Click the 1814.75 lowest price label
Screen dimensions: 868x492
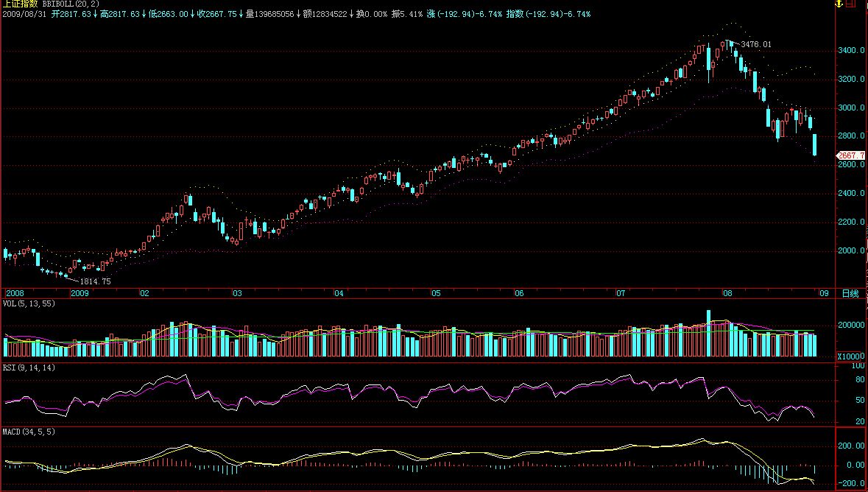tap(95, 281)
